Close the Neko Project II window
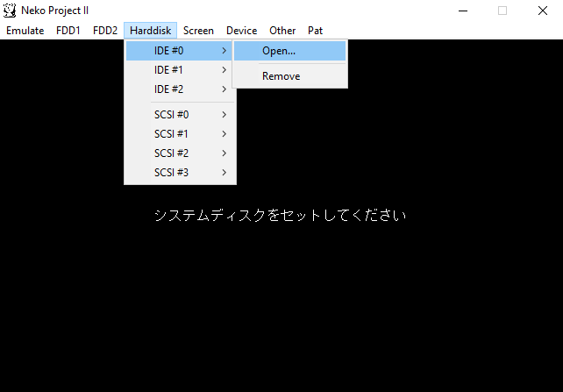Image resolution: width=563 pixels, height=392 pixels. click(543, 11)
